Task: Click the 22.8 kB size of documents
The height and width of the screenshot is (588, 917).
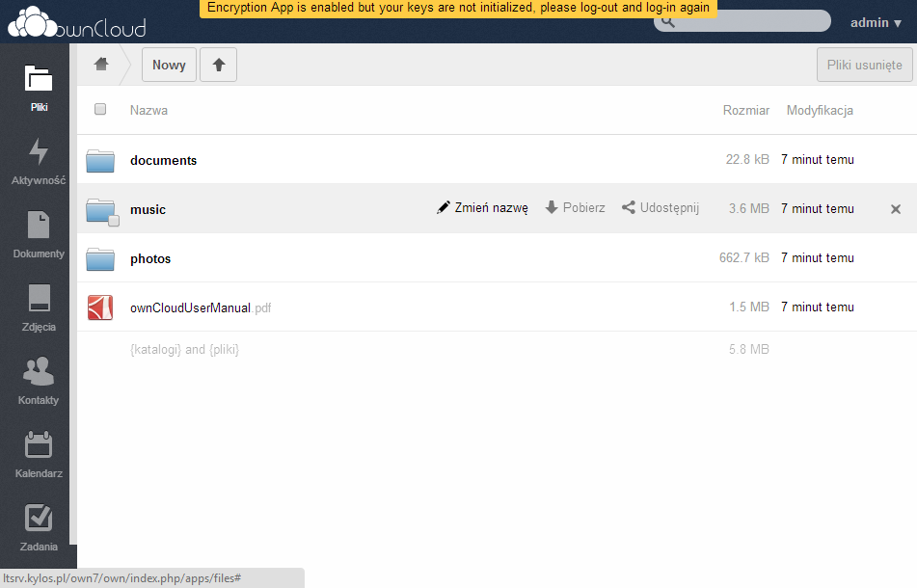Action: coord(747,160)
